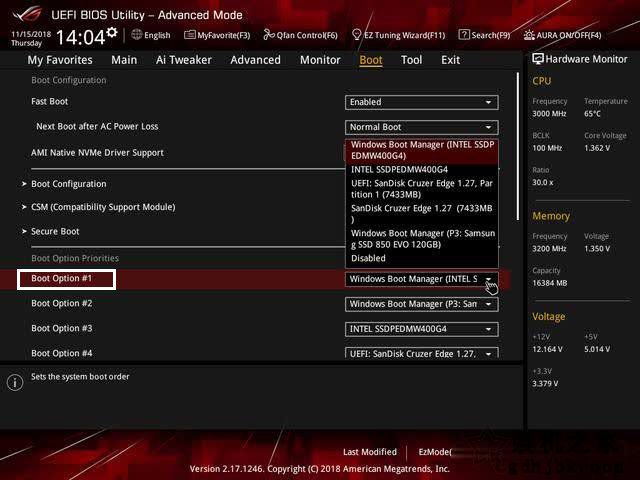Select the Boot Option #2 label

pyautogui.click(x=62, y=303)
